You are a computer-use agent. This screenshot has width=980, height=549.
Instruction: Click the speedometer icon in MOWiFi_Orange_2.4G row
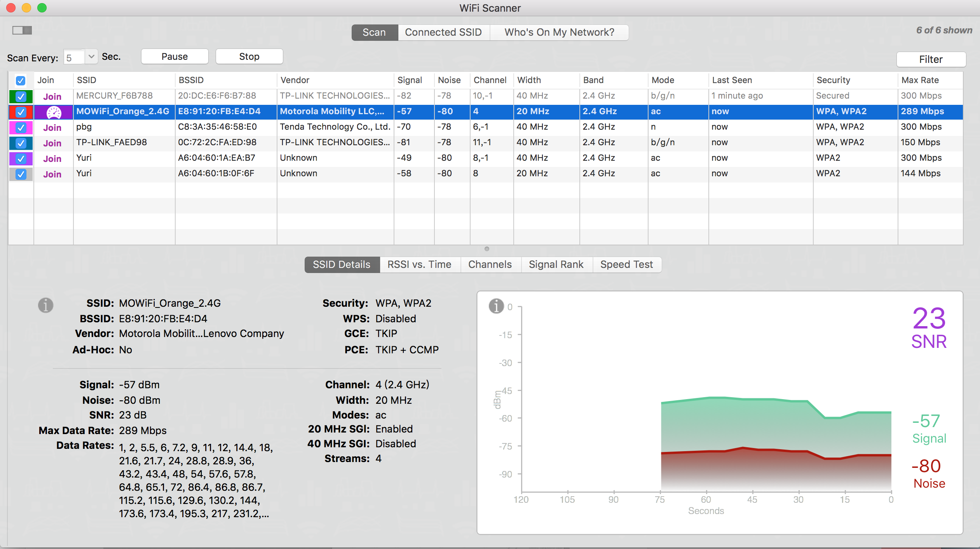tap(54, 112)
